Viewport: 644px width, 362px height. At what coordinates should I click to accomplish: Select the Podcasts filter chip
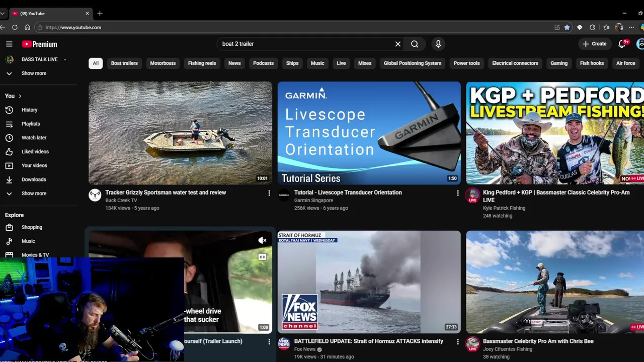click(x=264, y=63)
